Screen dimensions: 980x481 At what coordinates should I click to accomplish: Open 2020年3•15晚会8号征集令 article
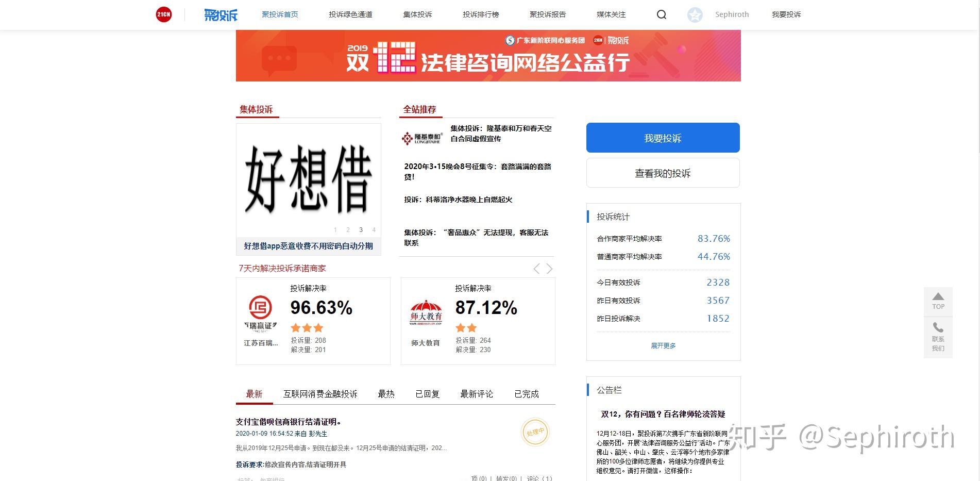click(478, 172)
